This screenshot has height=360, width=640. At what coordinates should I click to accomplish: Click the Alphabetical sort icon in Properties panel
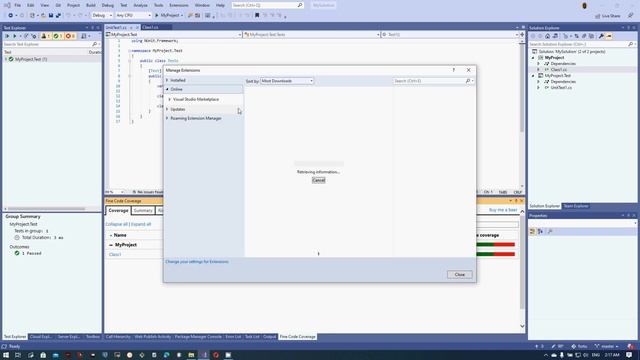pyautogui.click(x=540, y=231)
